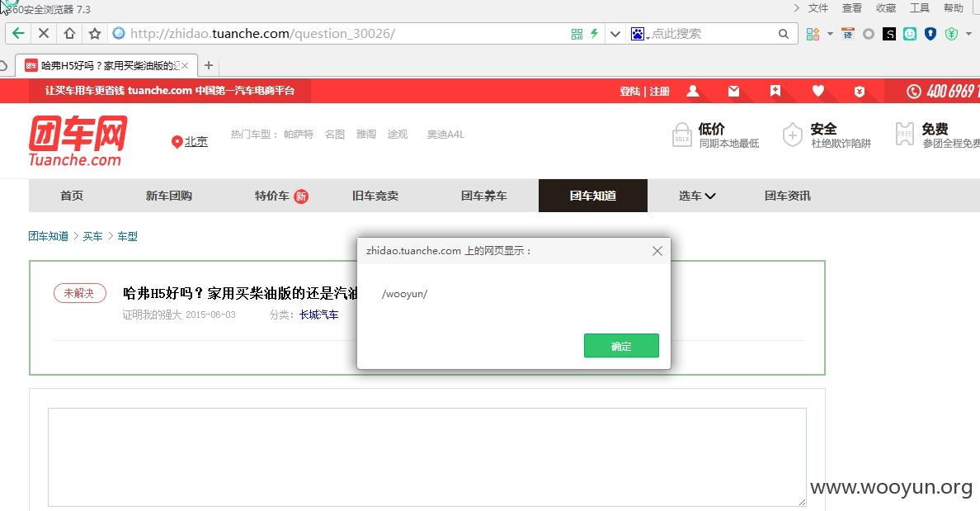Expand the 选车 dropdown menu
Image resolution: width=980 pixels, height=511 pixels.
point(697,196)
